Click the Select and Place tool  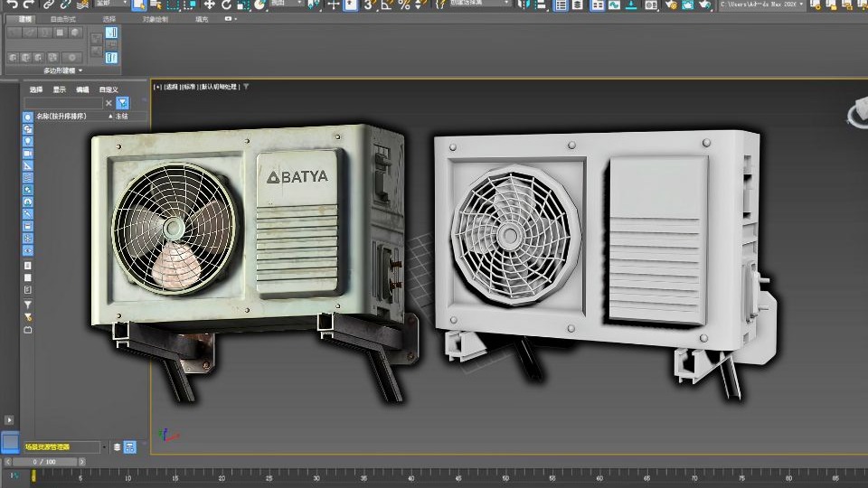(x=260, y=5)
